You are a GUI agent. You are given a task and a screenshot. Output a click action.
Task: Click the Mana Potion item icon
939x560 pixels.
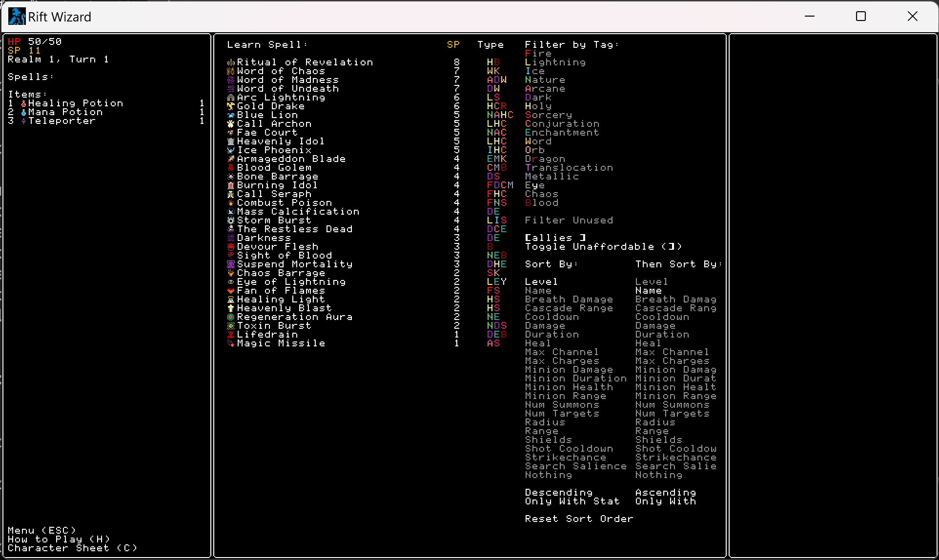coord(23,112)
